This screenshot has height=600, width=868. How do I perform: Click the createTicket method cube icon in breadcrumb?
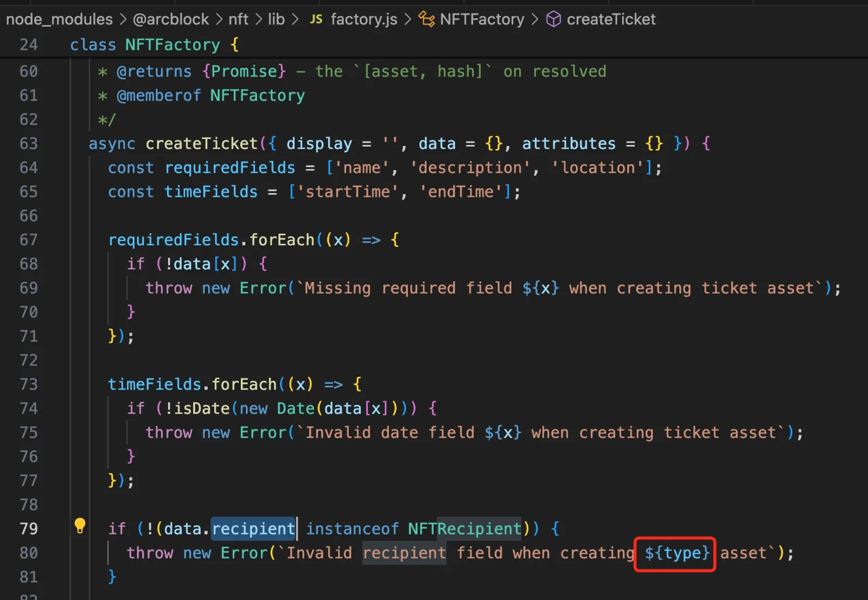(x=553, y=20)
